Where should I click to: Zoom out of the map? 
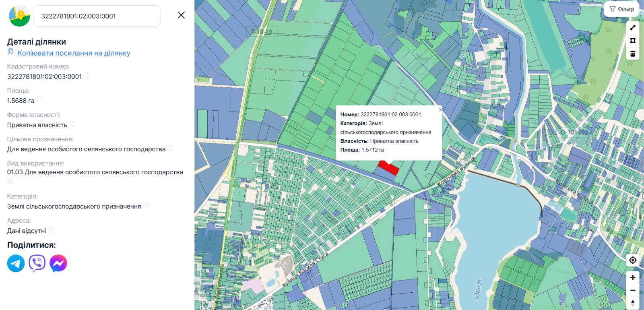(x=633, y=291)
